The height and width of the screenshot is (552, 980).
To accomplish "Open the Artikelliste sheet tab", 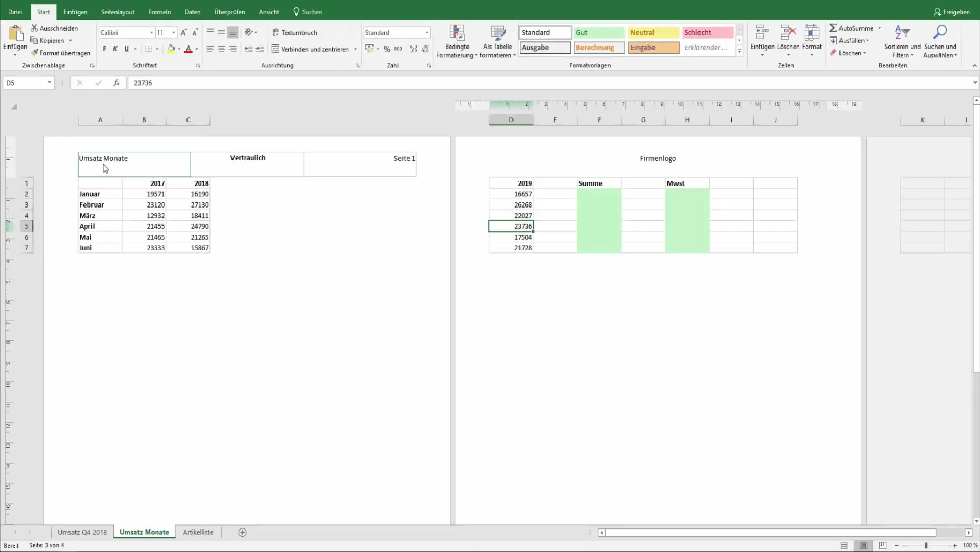I will (198, 532).
